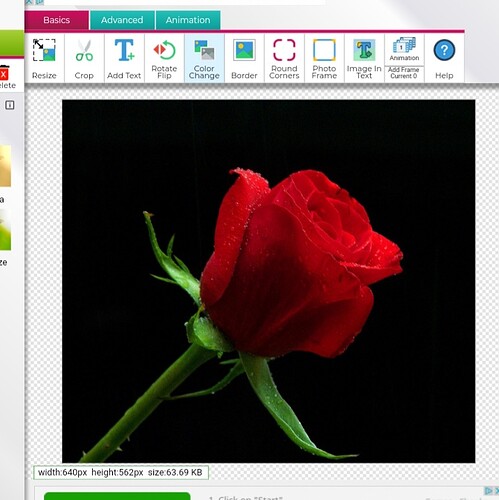
Task: Click the Animation frames icon
Action: [404, 49]
